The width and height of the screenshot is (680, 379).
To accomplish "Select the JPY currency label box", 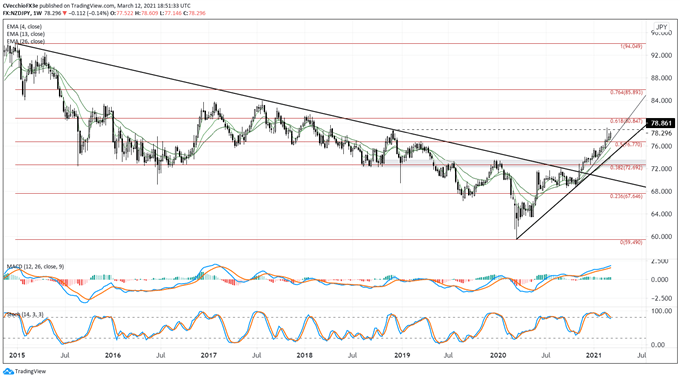I will (662, 27).
